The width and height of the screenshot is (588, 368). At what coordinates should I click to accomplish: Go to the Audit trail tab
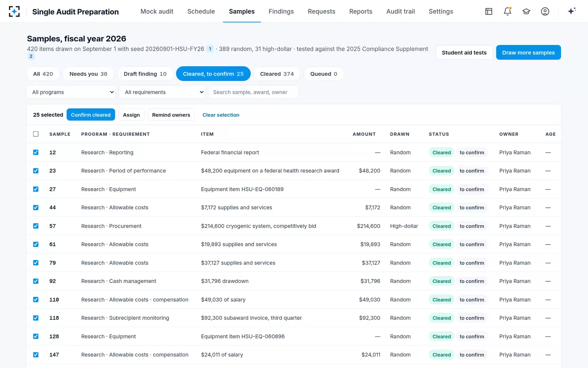coord(401,11)
